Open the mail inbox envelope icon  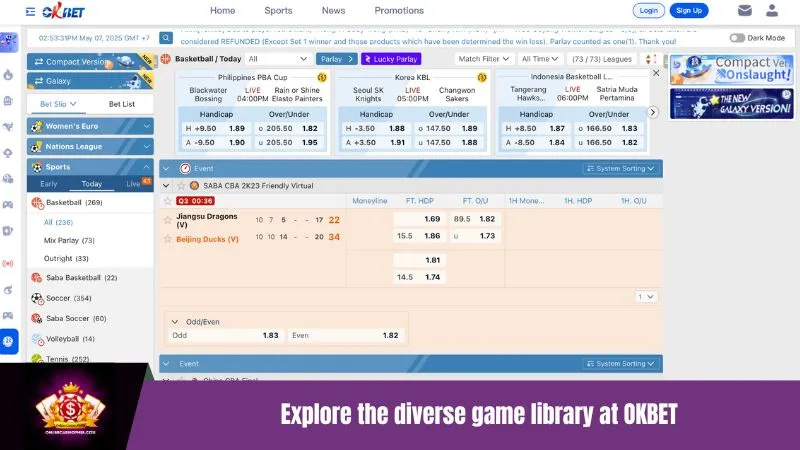click(744, 10)
